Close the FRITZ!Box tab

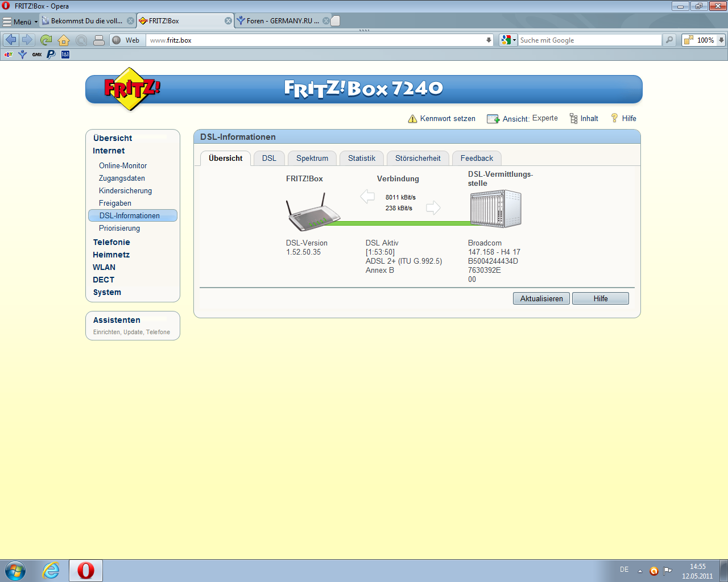point(228,21)
